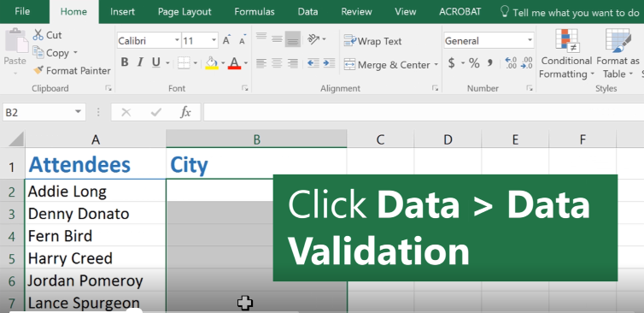Click the Select All corner triangle

(16, 139)
